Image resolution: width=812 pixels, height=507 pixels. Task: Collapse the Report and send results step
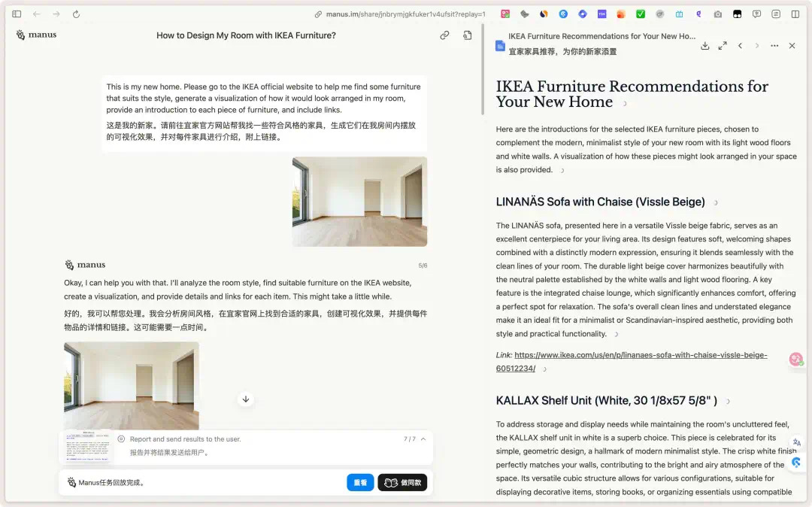423,439
